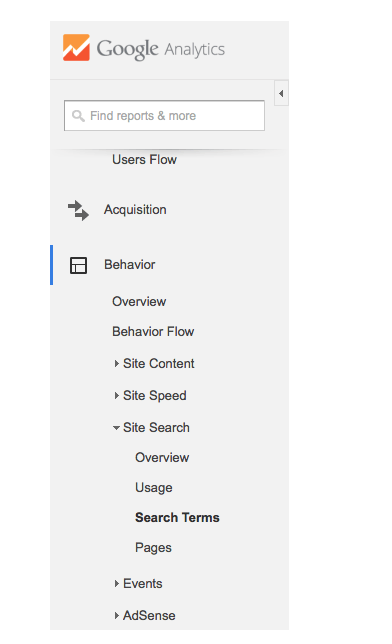Open the Usage report
The width and height of the screenshot is (392, 644).
point(154,488)
